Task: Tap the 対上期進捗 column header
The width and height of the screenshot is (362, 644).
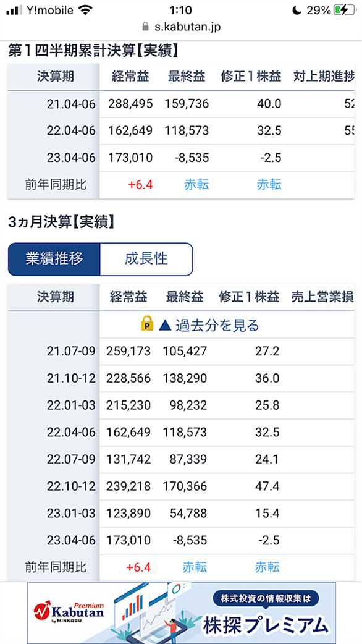Action: (x=324, y=76)
